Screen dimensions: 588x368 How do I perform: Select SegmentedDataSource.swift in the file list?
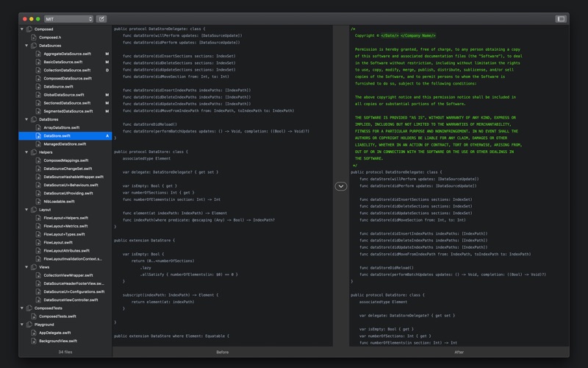click(65, 111)
